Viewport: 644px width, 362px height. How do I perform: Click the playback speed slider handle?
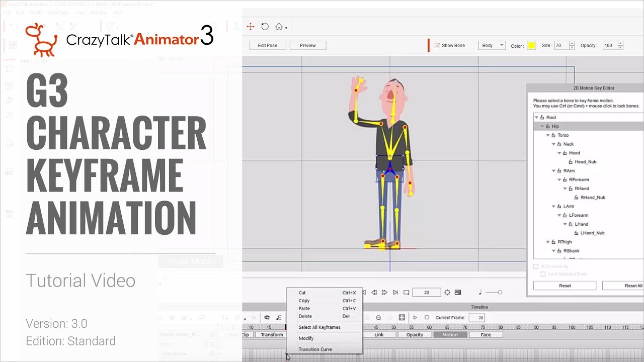coord(500,292)
